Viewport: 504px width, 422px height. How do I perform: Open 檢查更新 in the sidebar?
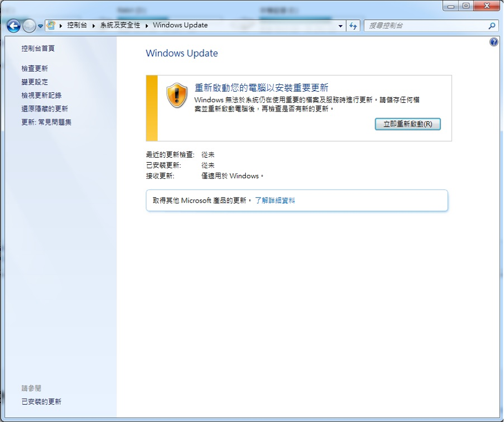(x=35, y=68)
